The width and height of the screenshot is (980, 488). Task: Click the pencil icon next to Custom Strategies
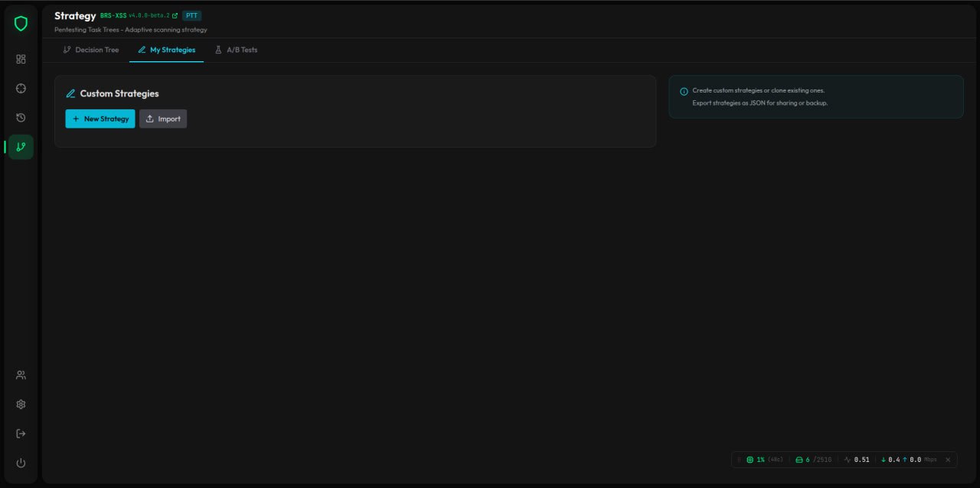(x=71, y=93)
